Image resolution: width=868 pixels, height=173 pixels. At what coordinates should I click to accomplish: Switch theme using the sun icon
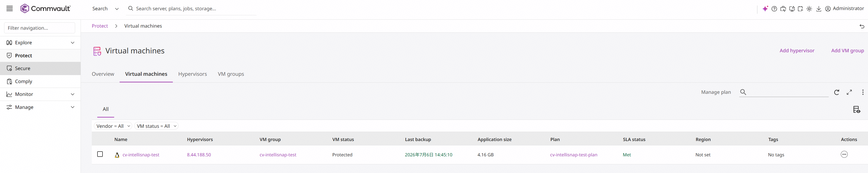click(x=809, y=9)
